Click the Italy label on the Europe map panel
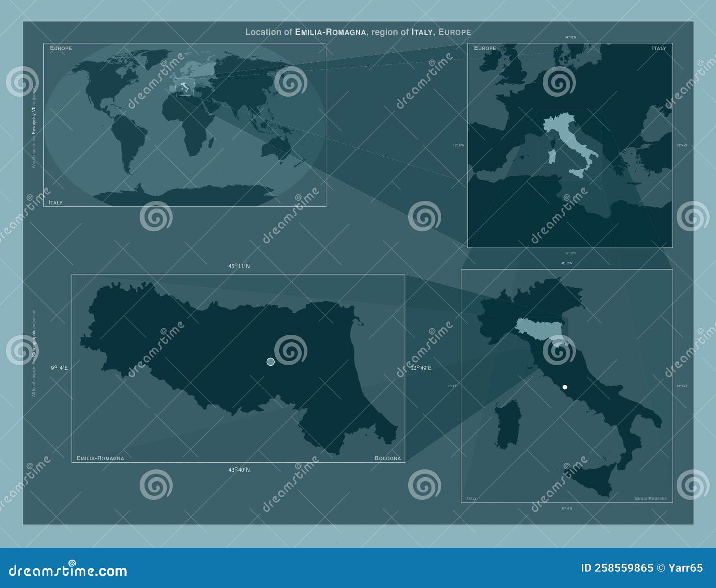Screen dimensions: 716x588 659,47
